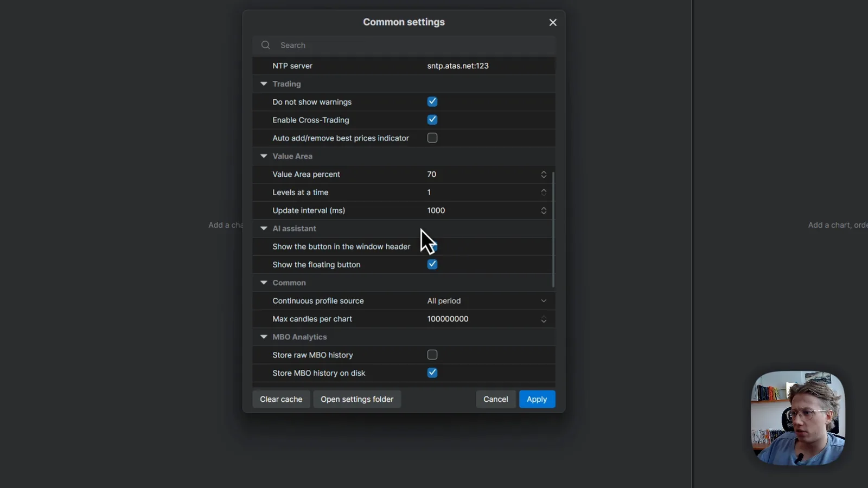Open Continuous profile source dropdown
This screenshot has height=488, width=868.
tap(487, 301)
